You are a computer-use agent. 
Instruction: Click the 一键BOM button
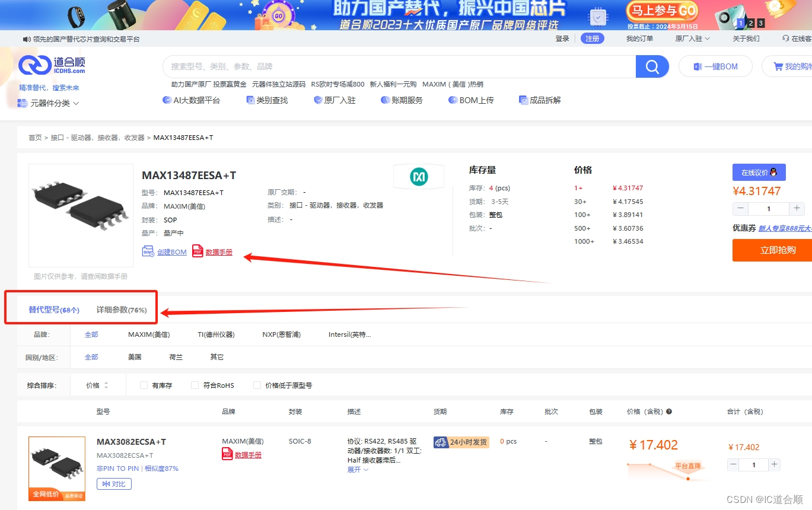point(715,66)
